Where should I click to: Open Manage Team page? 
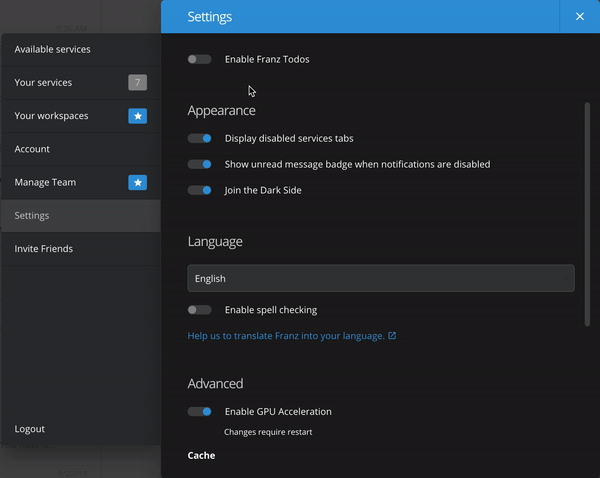(x=81, y=183)
